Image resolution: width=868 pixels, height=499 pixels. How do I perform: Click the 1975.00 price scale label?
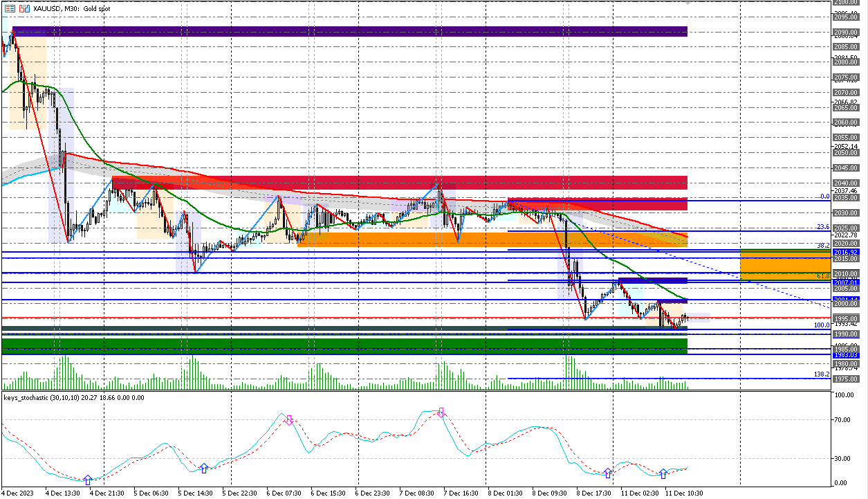(x=847, y=379)
